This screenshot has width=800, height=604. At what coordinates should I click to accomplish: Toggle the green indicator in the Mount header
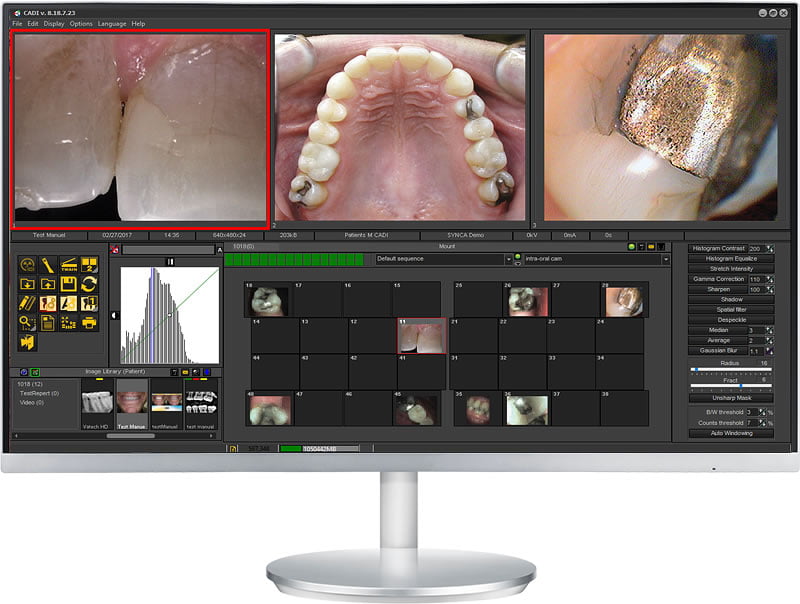(x=632, y=247)
